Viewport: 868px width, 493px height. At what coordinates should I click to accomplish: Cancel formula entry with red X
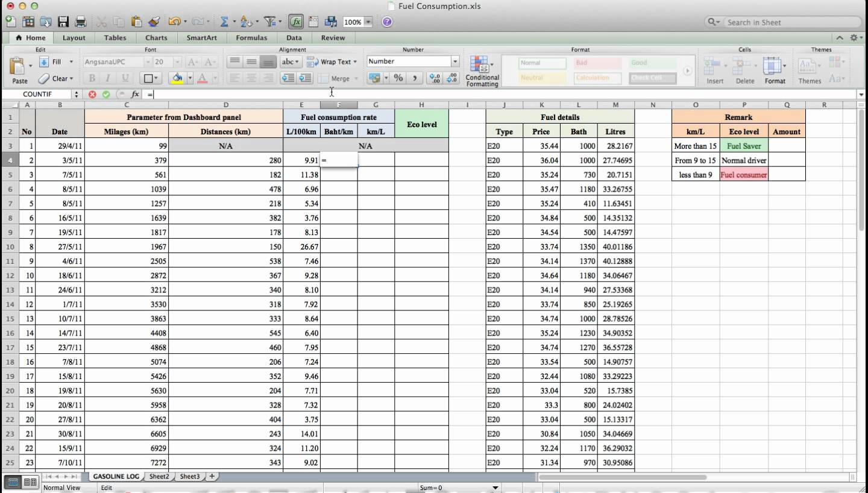point(92,94)
